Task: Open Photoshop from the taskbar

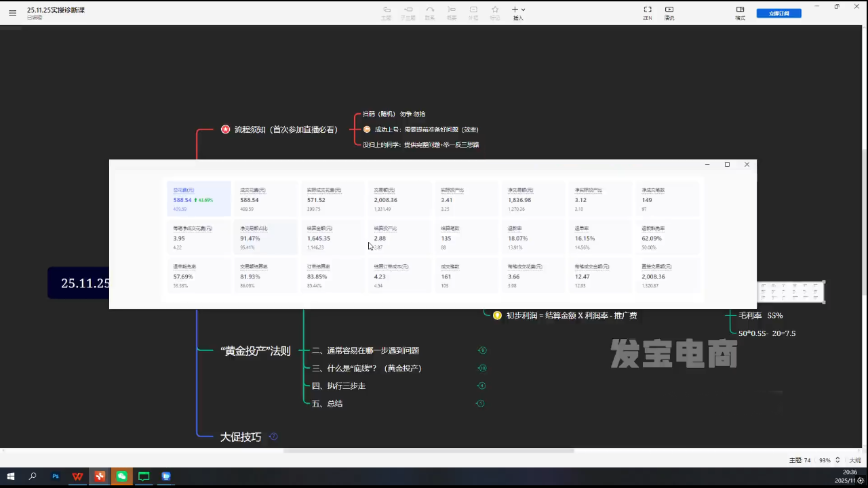Action: point(56,476)
